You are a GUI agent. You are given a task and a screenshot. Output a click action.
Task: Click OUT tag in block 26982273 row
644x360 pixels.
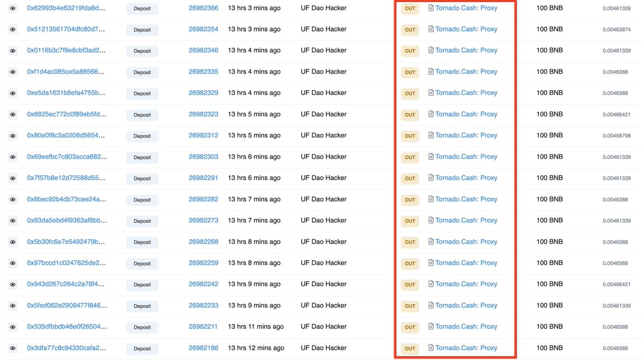pyautogui.click(x=410, y=221)
